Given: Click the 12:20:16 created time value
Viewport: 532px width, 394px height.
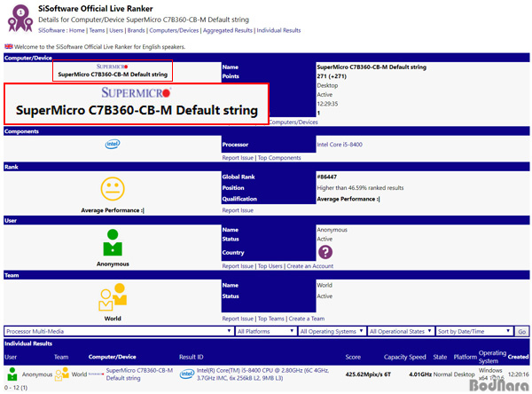Looking at the screenshot, I should 518,374.
